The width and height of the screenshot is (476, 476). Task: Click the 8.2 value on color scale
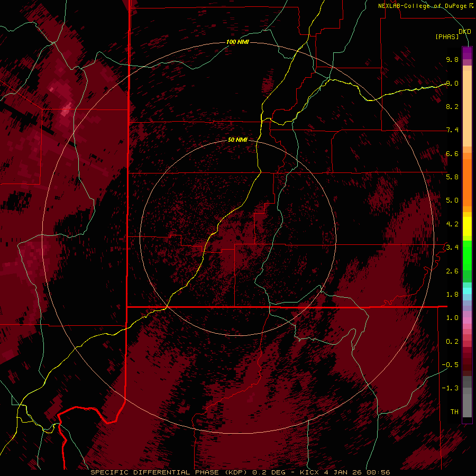pos(452,106)
